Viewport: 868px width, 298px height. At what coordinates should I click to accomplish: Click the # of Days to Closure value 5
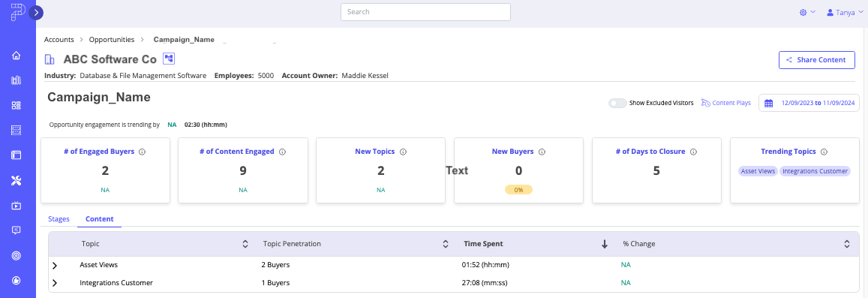[656, 170]
